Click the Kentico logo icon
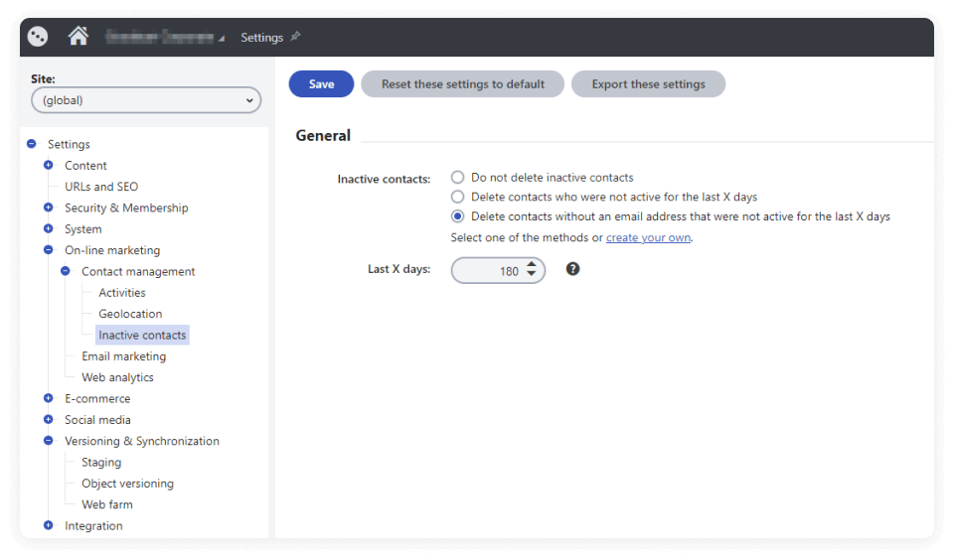 point(38,37)
